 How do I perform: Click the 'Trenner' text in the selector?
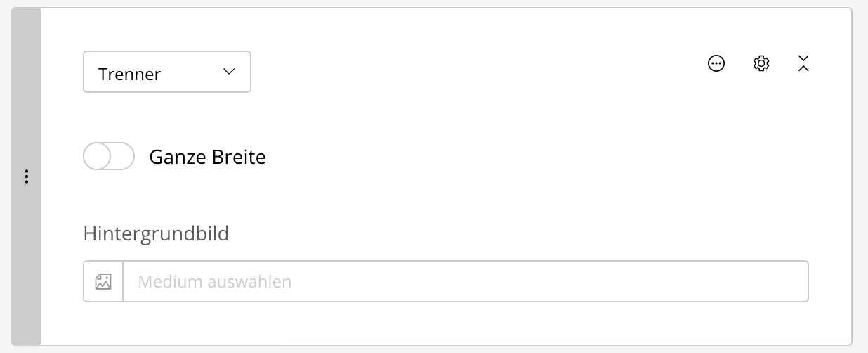[130, 74]
